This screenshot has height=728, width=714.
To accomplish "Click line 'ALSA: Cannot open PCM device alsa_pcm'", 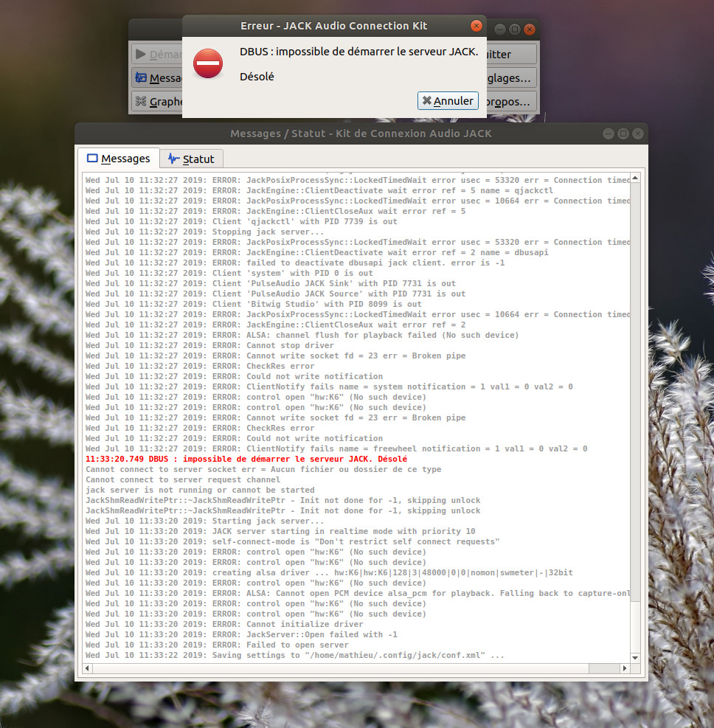I will point(358,593).
